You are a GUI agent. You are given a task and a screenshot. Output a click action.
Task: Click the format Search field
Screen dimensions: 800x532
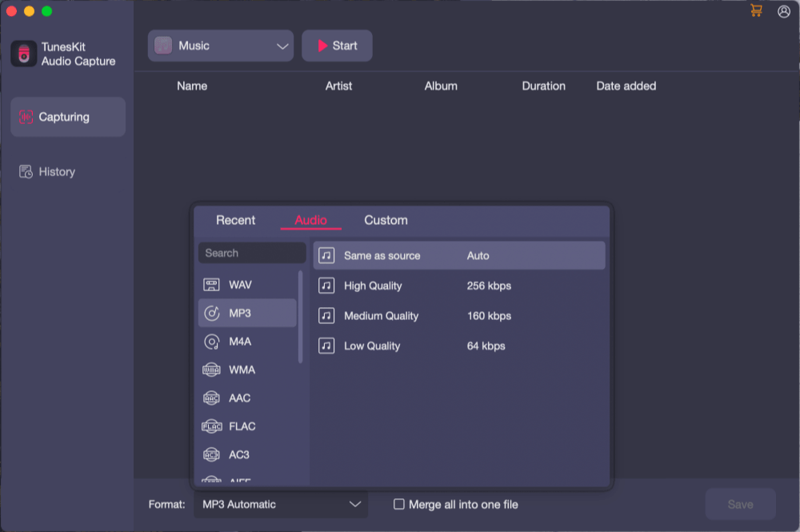tap(252, 253)
